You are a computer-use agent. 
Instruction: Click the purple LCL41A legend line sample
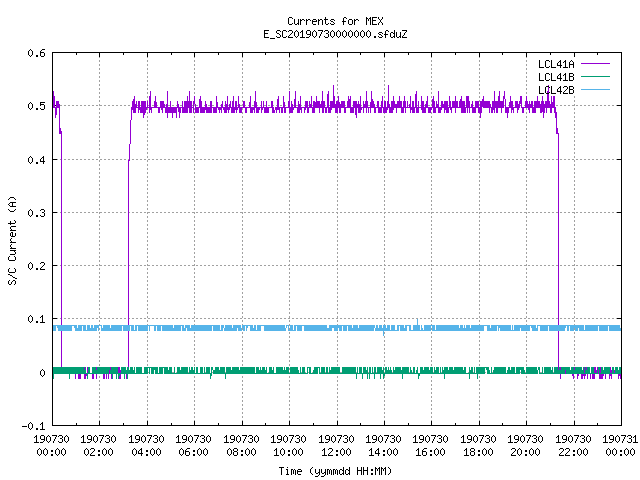tap(595, 64)
